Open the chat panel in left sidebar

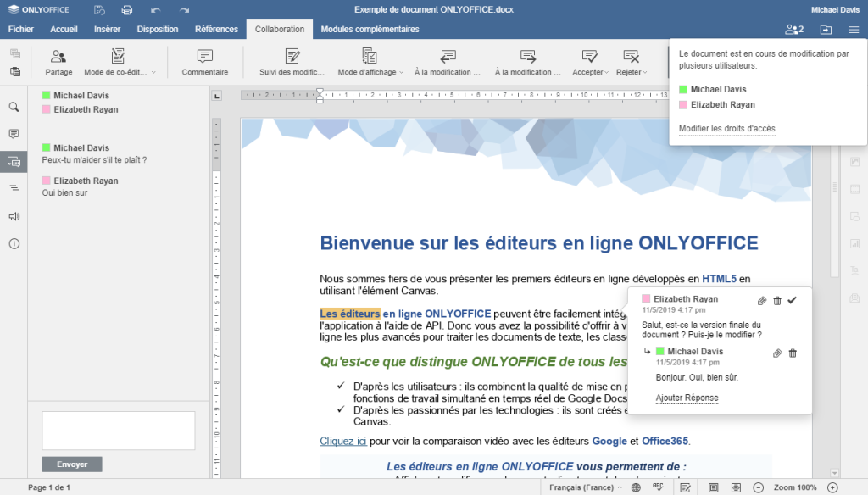tap(14, 161)
